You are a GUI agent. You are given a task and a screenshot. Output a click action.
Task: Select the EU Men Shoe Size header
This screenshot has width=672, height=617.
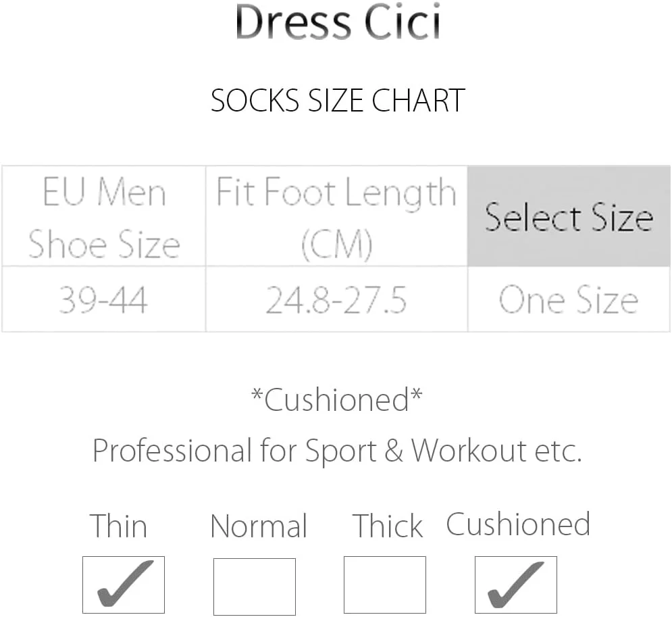[x=104, y=218]
